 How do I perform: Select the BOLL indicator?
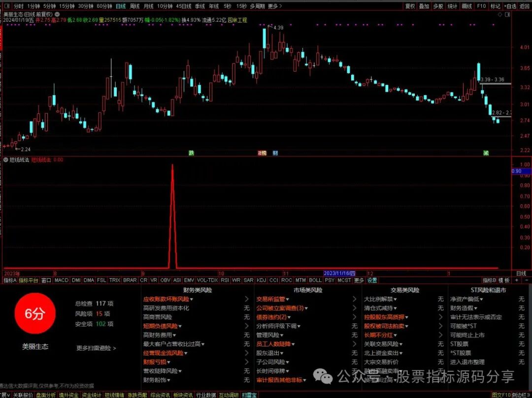315,280
